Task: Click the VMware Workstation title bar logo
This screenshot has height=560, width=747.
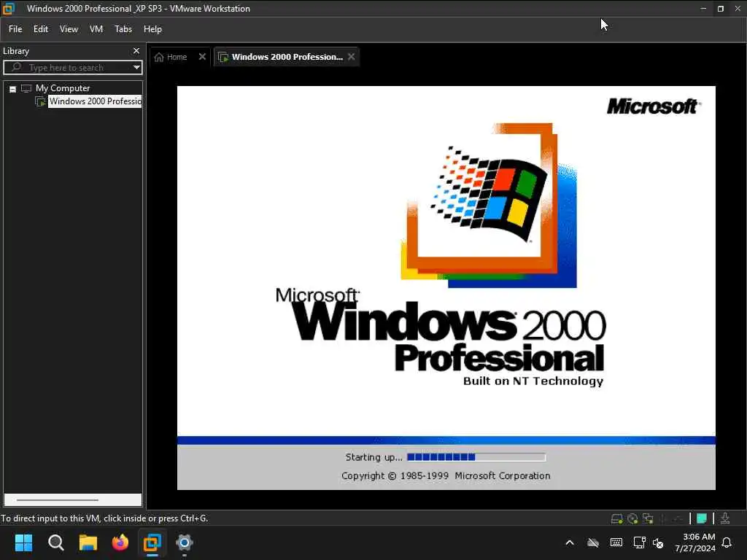Action: pyautogui.click(x=8, y=8)
